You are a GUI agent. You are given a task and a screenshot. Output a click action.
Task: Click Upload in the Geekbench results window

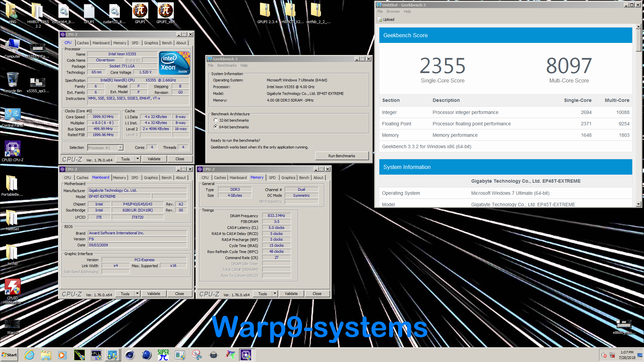pos(386,19)
